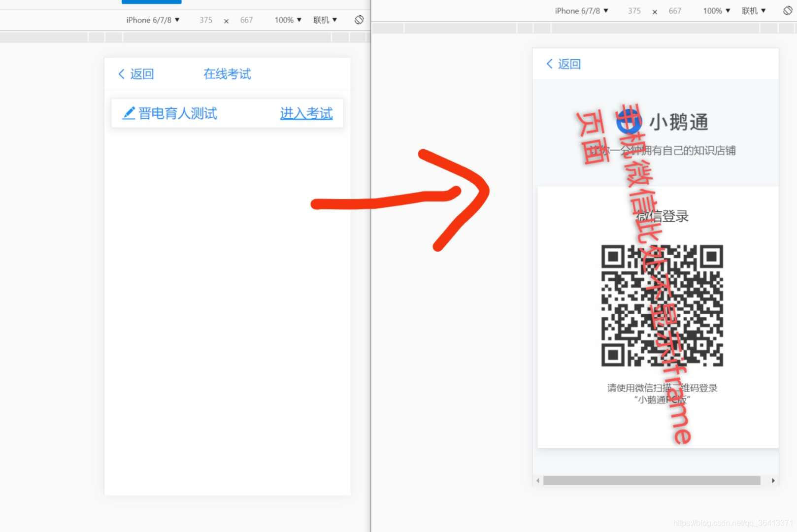Open 联机 network dropdown in left pane
Screen dimensions: 797x532
pyautogui.click(x=325, y=20)
